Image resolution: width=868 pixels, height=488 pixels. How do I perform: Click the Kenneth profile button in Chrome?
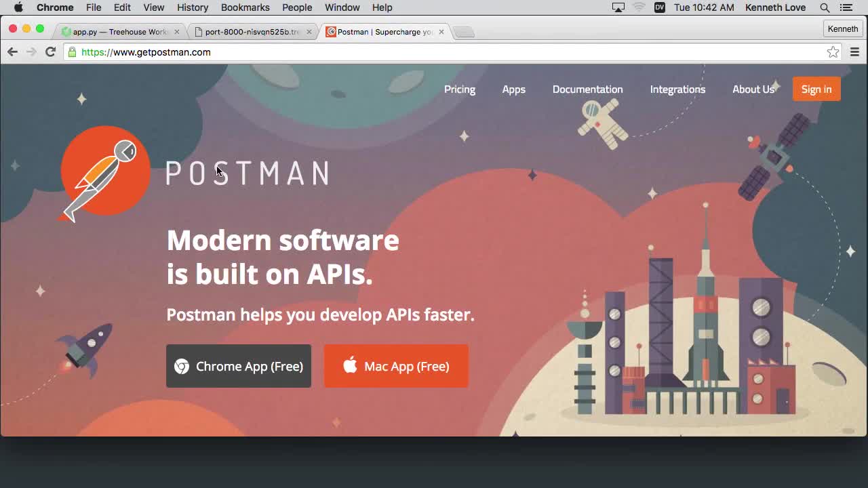point(843,29)
